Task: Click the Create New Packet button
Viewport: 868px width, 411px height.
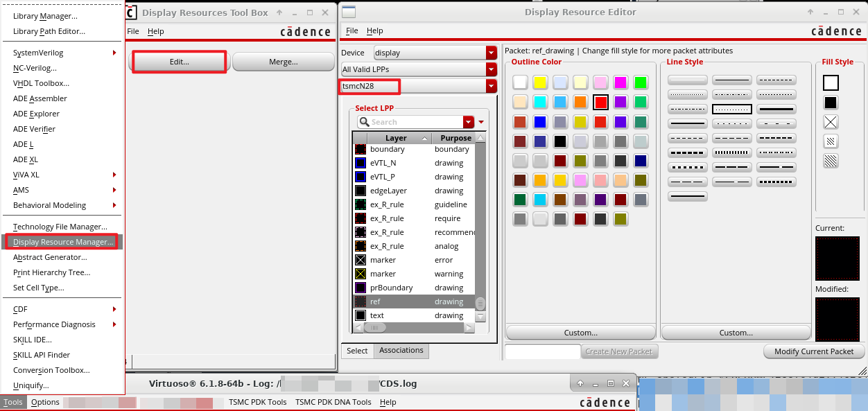Action: pos(618,351)
